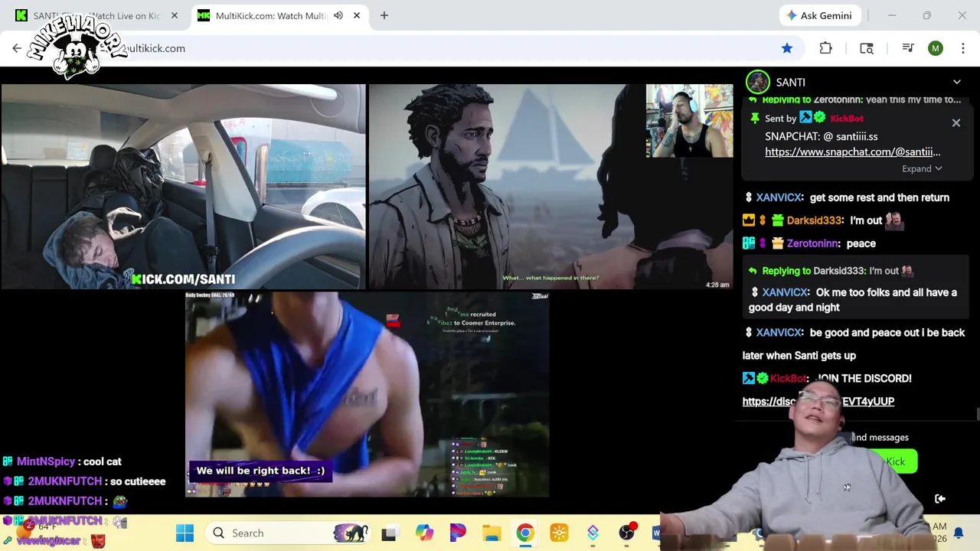The image size is (980, 551).
Task: Click the crown badge beside Darksid333
Action: (x=749, y=220)
